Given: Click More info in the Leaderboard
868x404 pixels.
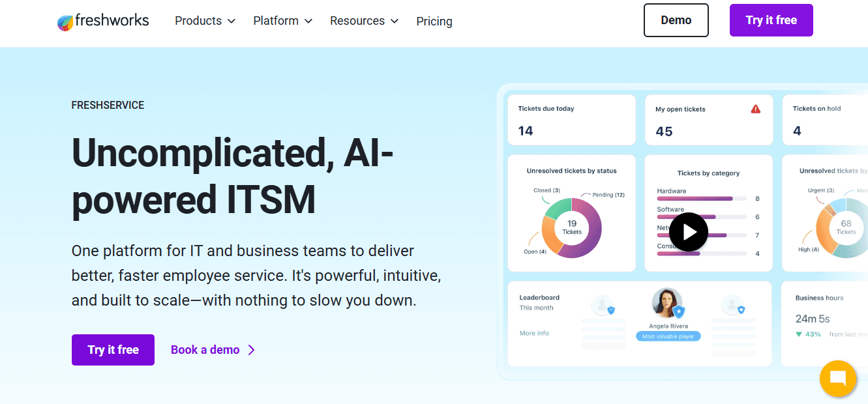Looking at the screenshot, I should 534,333.
